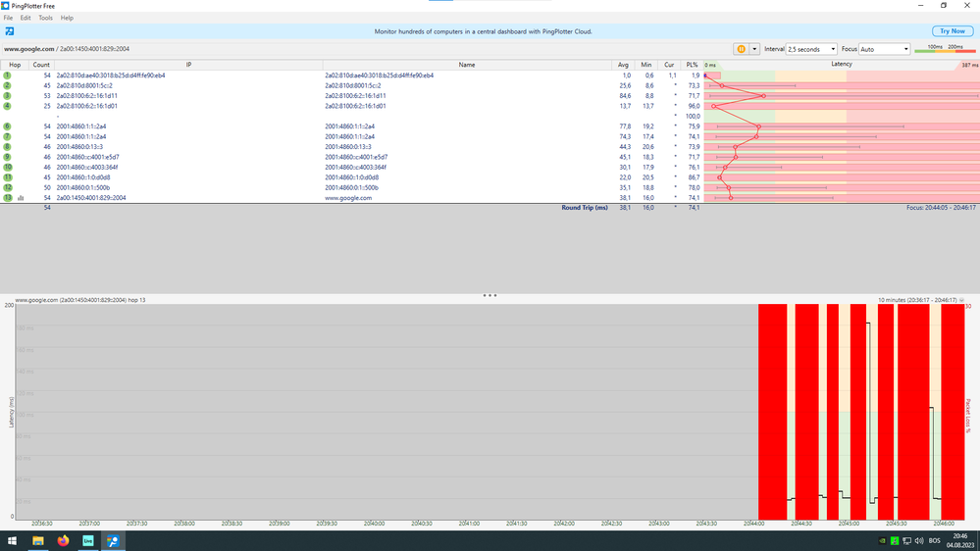Click the PL% column header
This screenshot has height=551, width=980.
click(692, 65)
